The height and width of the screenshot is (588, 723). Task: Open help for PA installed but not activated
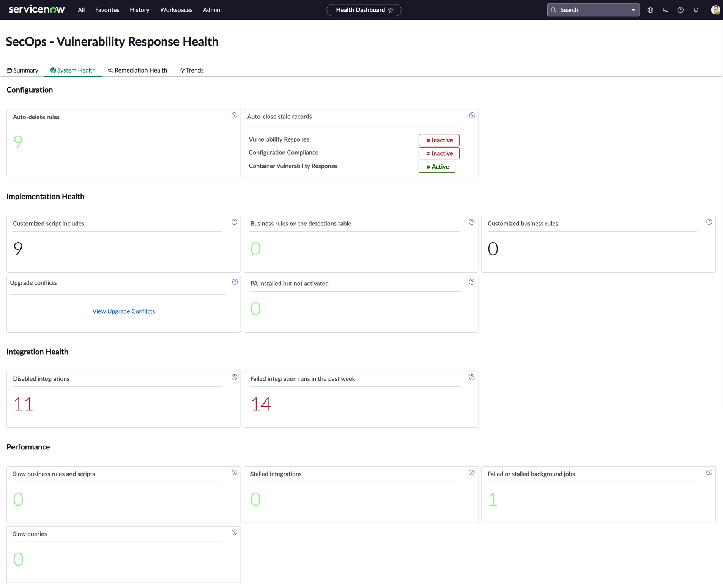click(x=471, y=282)
